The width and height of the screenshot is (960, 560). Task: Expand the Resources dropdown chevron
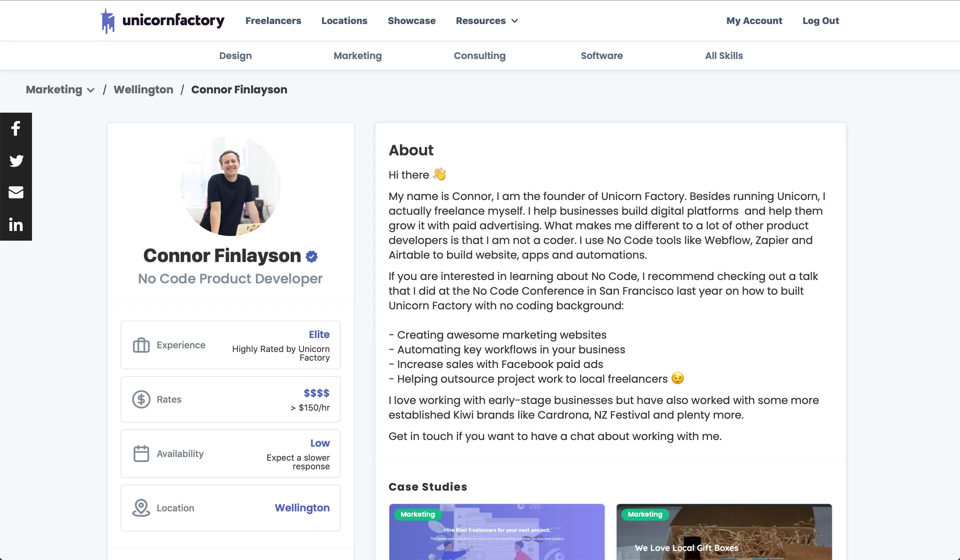tap(515, 21)
